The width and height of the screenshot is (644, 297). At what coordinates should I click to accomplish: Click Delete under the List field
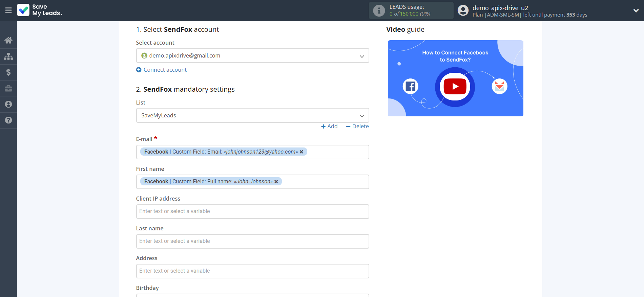pyautogui.click(x=357, y=126)
